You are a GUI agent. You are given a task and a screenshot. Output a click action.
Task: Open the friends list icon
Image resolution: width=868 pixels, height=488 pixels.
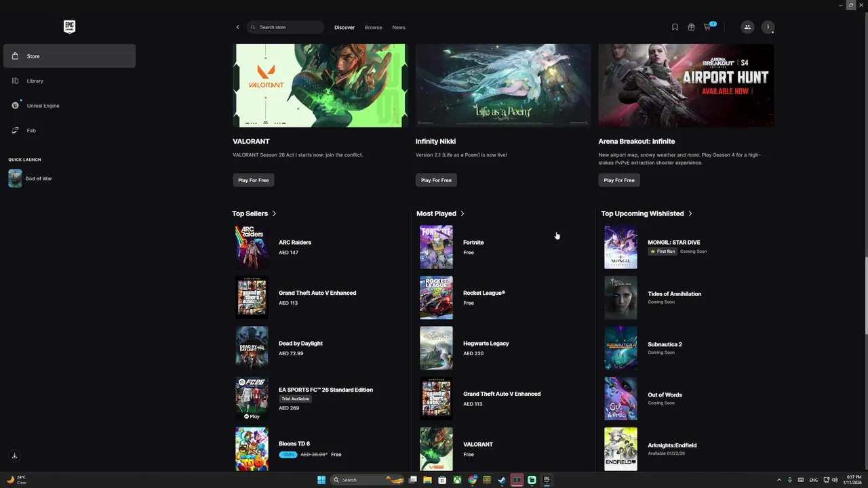click(747, 27)
